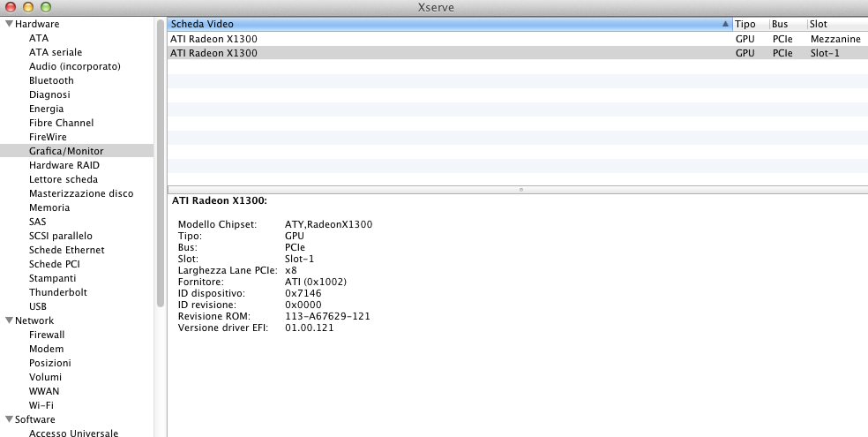868x437 pixels.
Task: Select Memoria in sidebar
Action: [x=49, y=207]
